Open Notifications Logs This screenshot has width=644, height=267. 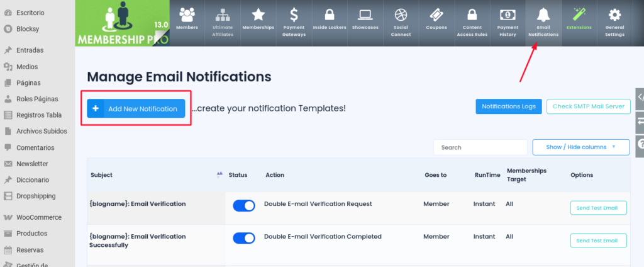[509, 106]
